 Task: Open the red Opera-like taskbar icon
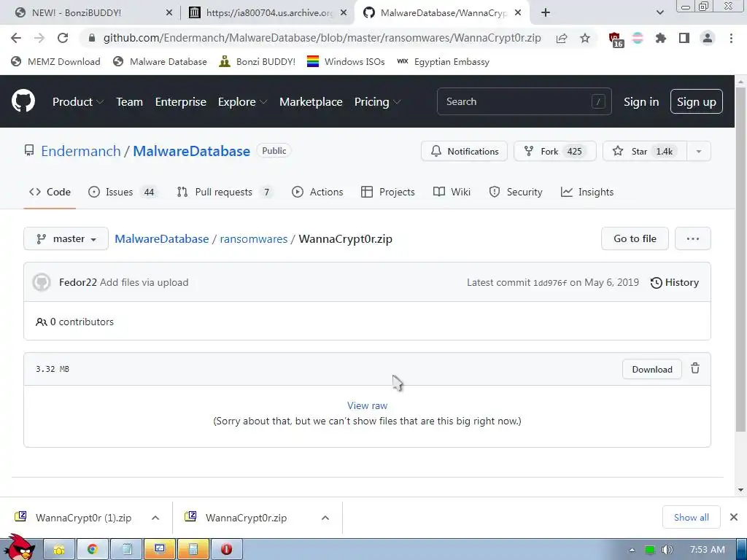pyautogui.click(x=227, y=550)
